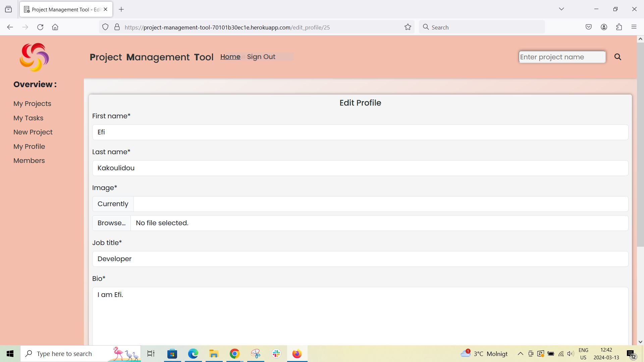The height and width of the screenshot is (362, 644).
Task: Open the tracking protection shield
Action: point(105,27)
